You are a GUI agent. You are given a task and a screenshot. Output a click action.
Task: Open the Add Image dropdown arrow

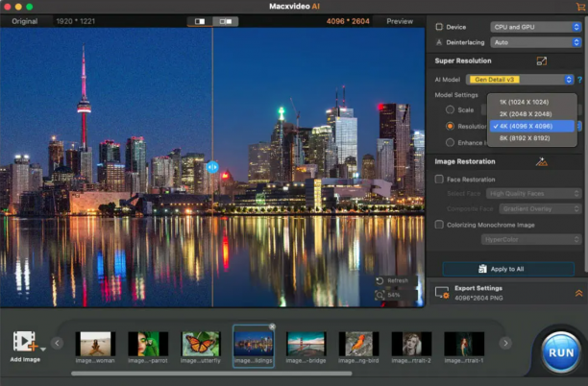pos(43,350)
